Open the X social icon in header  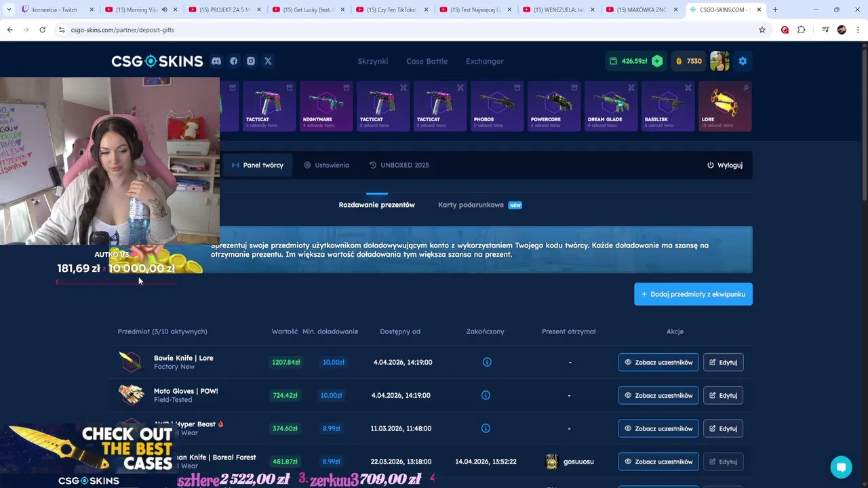[268, 61]
